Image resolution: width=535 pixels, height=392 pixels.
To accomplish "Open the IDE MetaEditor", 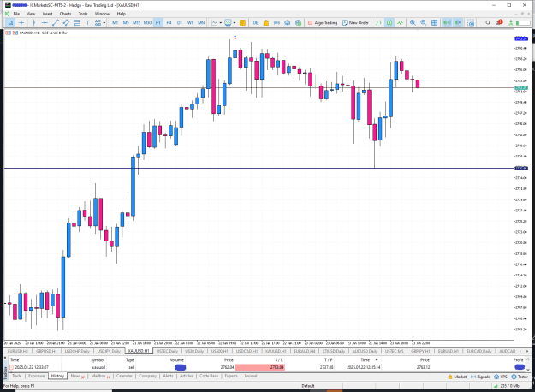I will tap(255, 23).
